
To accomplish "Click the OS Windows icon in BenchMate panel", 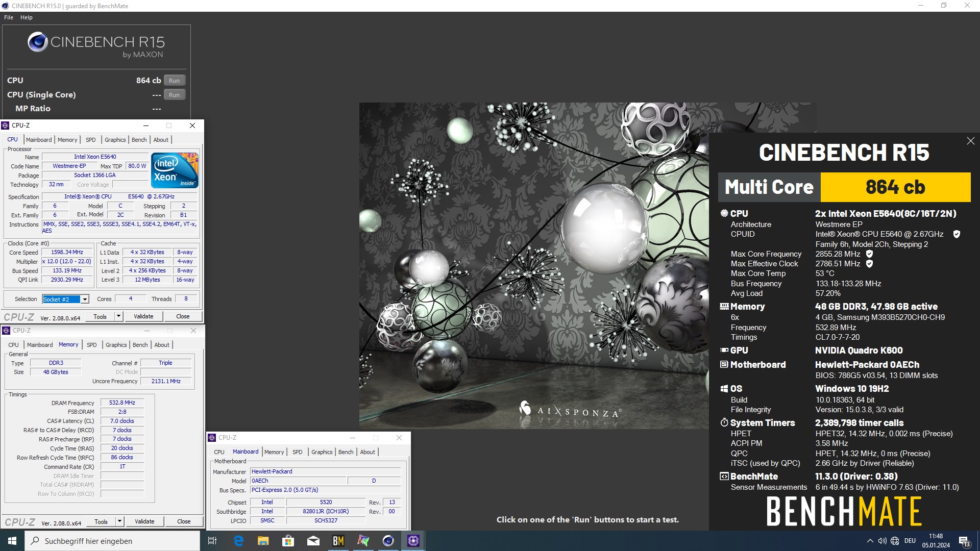I will 724,389.
